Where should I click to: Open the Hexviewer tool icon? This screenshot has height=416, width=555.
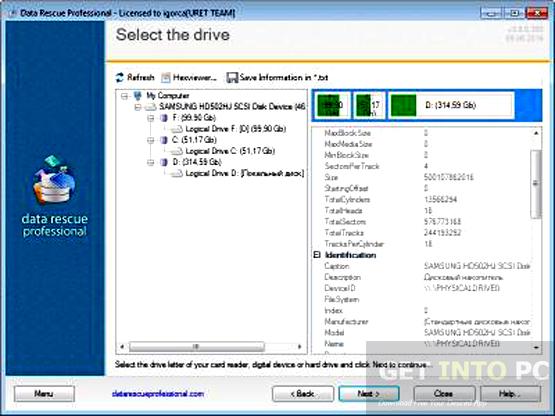(166, 77)
